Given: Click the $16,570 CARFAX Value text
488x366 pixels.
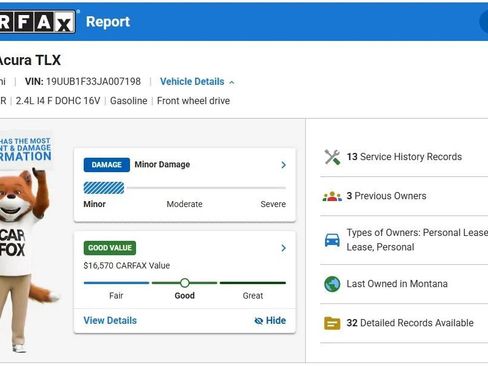Looking at the screenshot, I should (x=127, y=266).
